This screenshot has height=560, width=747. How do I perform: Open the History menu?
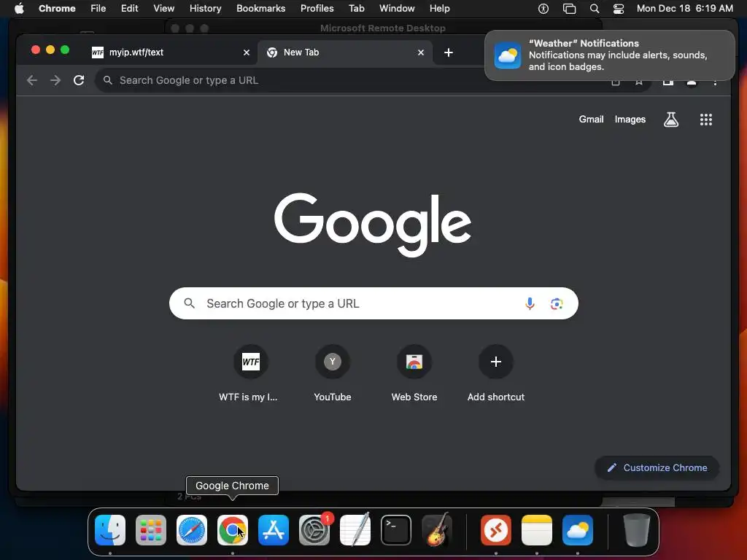(205, 8)
